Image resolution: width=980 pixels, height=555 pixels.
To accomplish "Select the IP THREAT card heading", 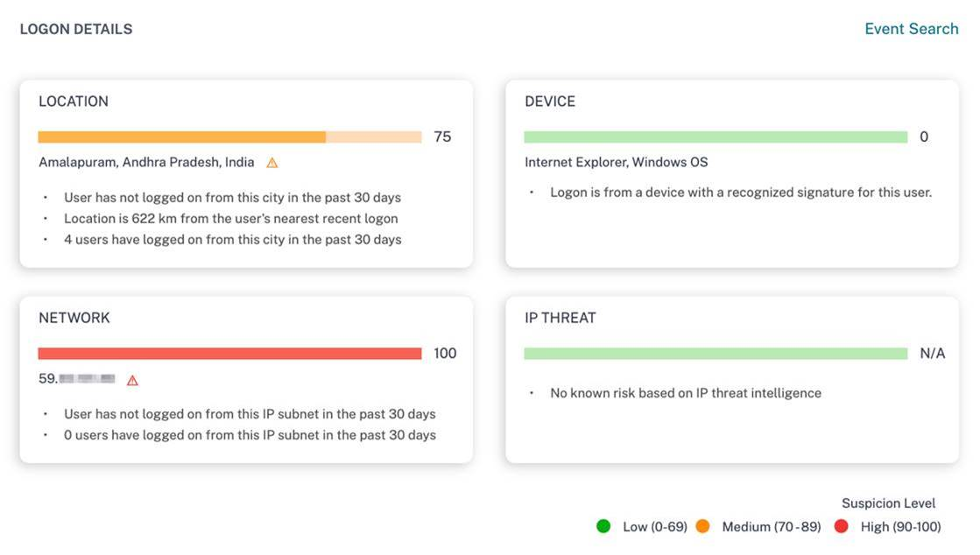I will pos(561,318).
